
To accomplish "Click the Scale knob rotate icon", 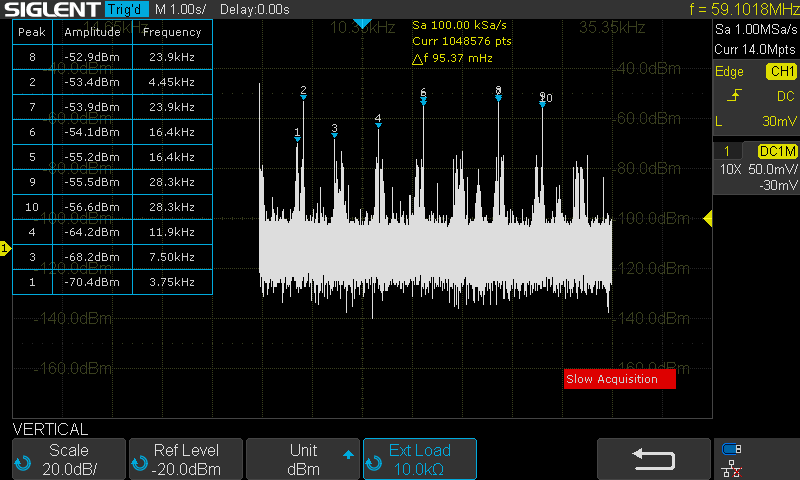I will (x=23, y=463).
